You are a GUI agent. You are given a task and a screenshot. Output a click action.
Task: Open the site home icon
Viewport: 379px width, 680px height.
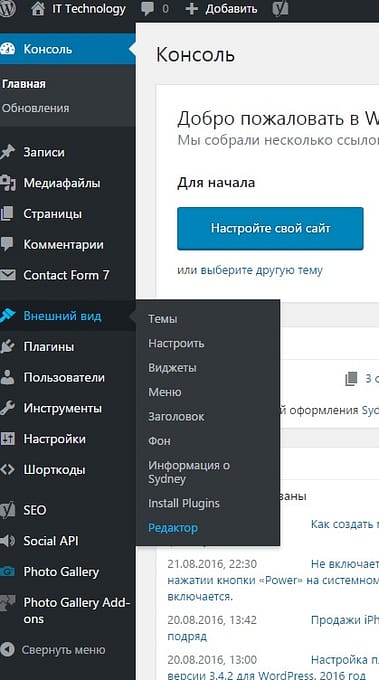coord(38,9)
